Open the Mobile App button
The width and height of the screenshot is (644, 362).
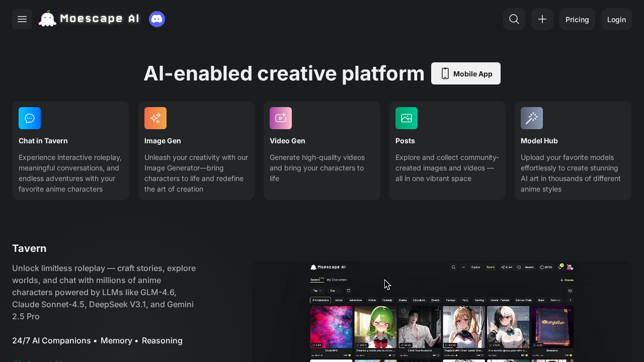click(466, 73)
